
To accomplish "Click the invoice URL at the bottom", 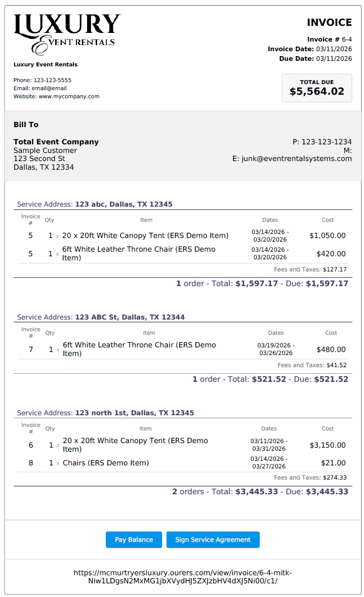I will (x=182, y=577).
